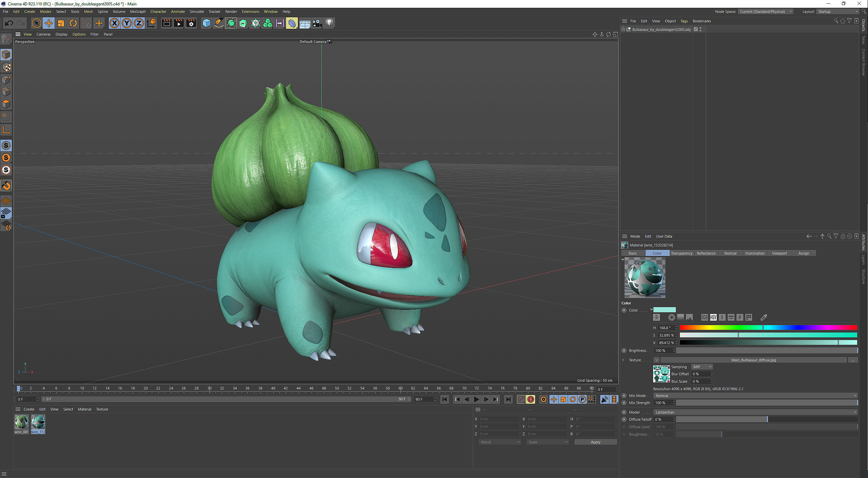868x478 pixels.
Task: Expand the Texture section arrow
Action: pyautogui.click(x=623, y=360)
